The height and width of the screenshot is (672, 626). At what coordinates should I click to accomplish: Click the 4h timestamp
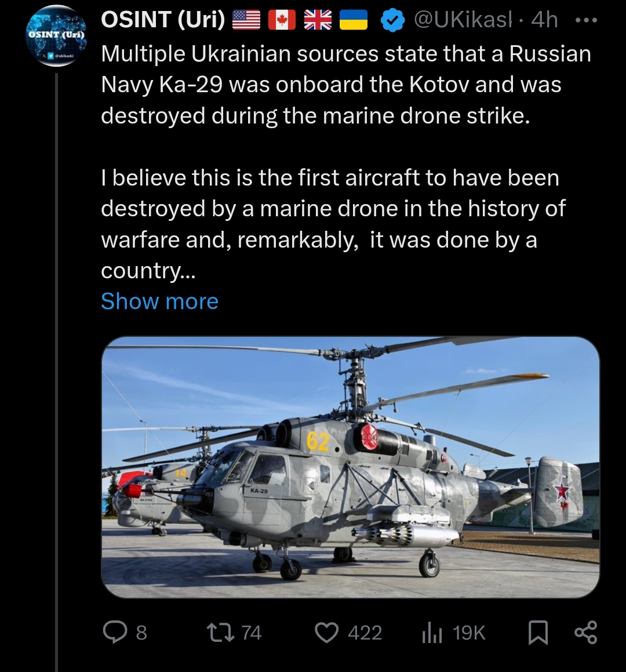[x=544, y=20]
